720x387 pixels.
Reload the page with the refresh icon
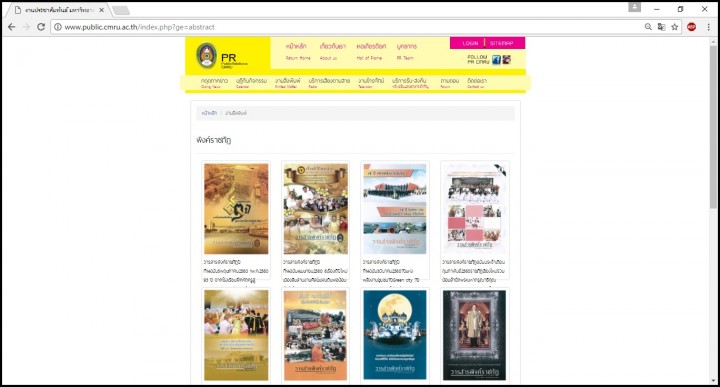pos(41,27)
